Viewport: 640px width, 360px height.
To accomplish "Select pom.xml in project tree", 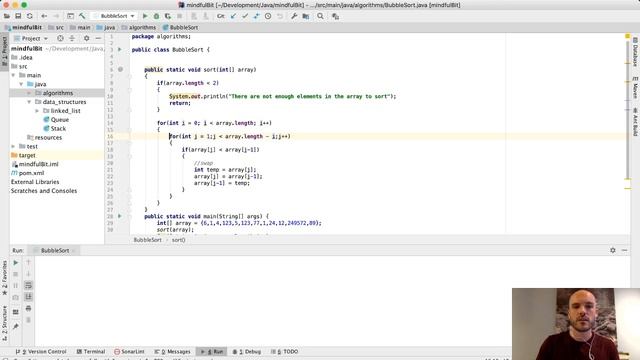I will click(x=28, y=173).
